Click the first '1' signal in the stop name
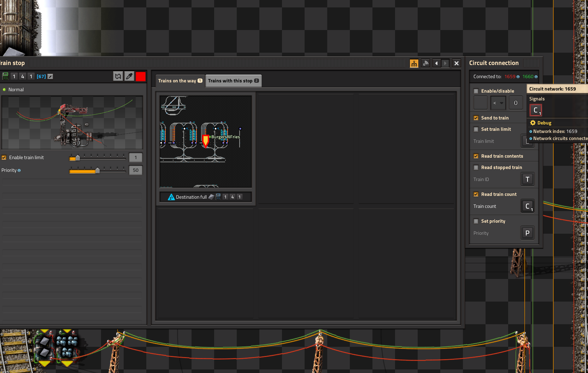This screenshot has width=588, height=373. [14, 76]
